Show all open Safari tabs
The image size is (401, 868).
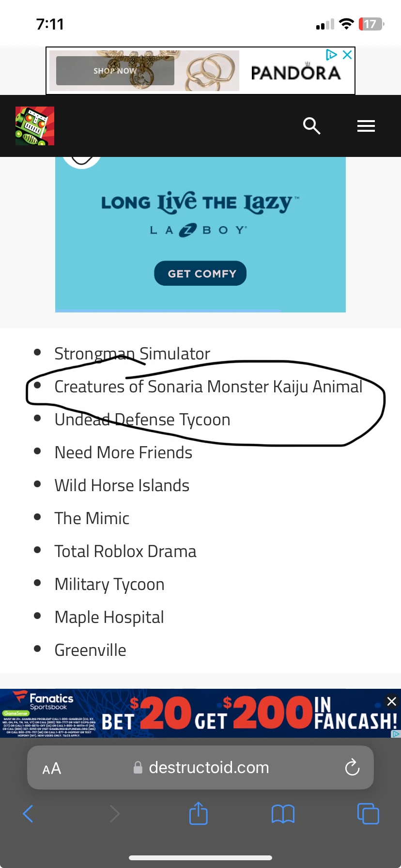(368, 814)
